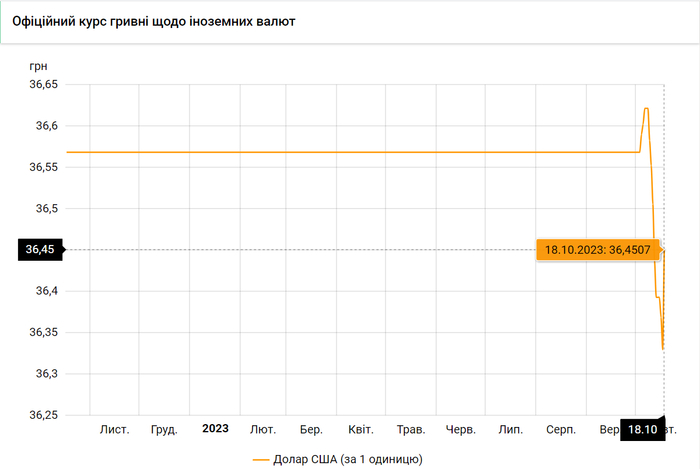Click the bold 2023 year label

[x=215, y=428]
